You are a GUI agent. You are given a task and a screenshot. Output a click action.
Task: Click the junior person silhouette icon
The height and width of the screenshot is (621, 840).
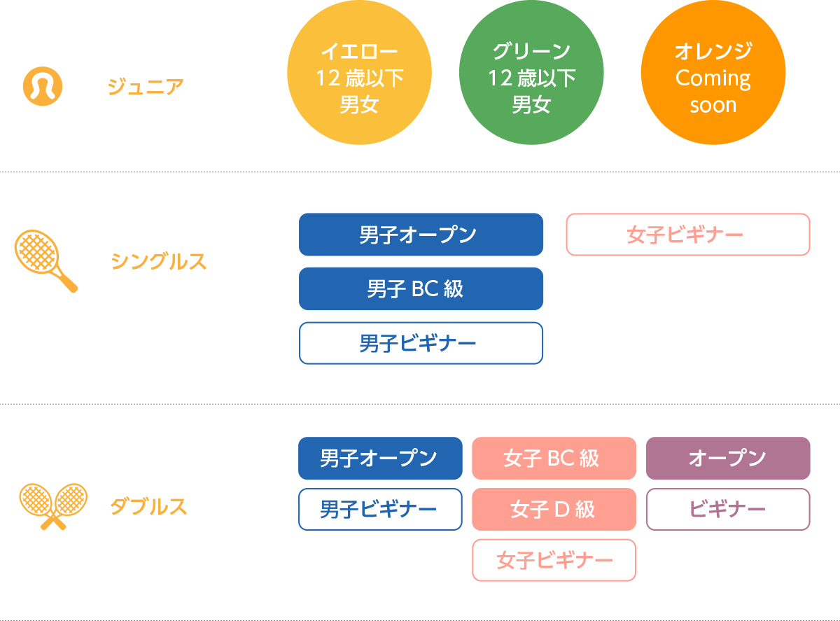[43, 86]
